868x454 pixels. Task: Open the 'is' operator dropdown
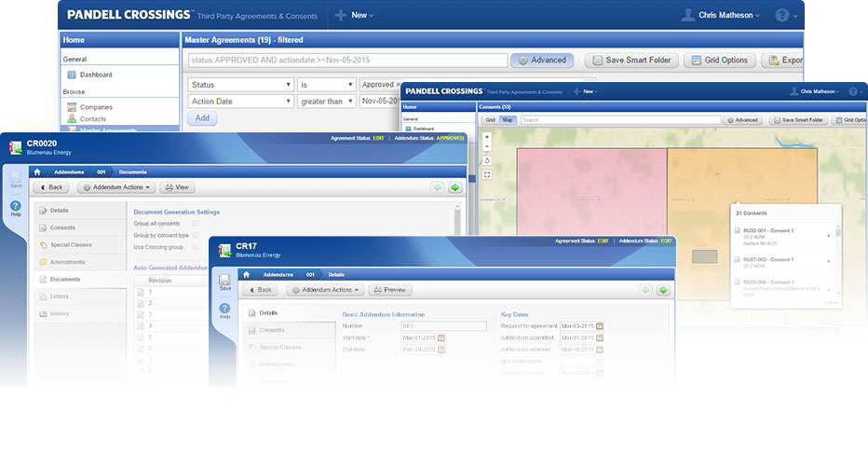pos(326,85)
